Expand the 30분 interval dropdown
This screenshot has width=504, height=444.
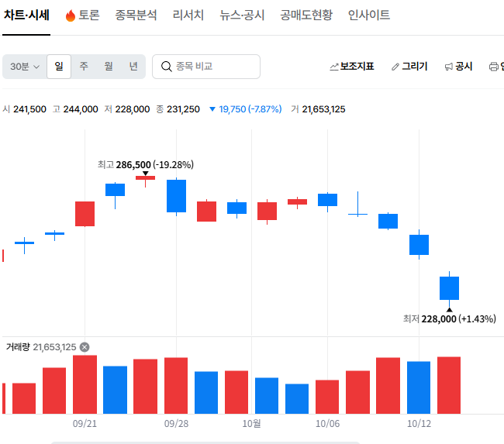click(25, 67)
